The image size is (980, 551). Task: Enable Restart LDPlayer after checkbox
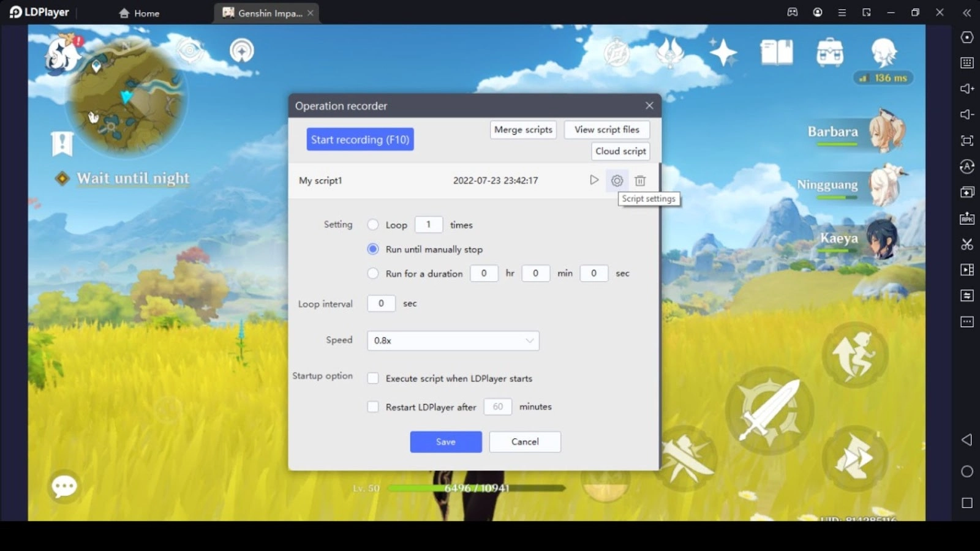pyautogui.click(x=372, y=407)
